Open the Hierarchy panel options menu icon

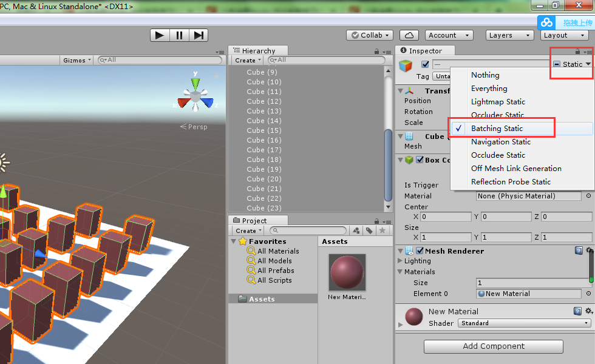point(387,52)
